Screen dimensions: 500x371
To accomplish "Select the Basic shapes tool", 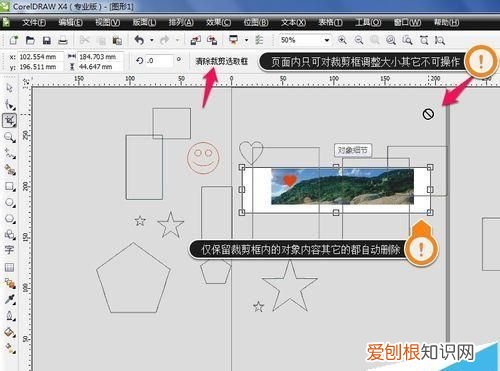I will point(10,235).
